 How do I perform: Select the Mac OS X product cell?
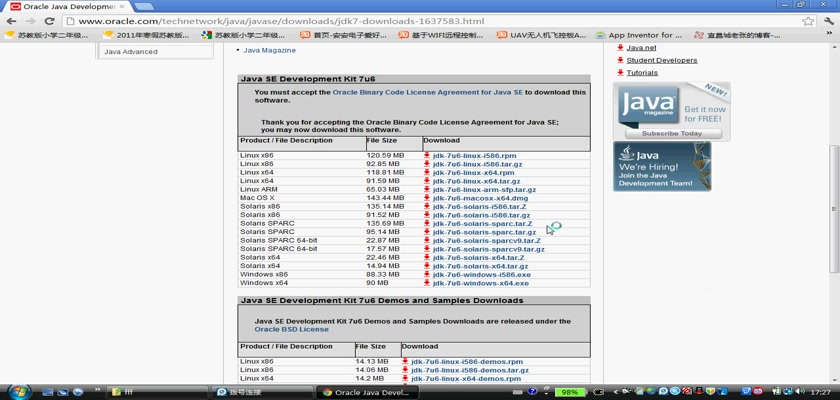(257, 198)
